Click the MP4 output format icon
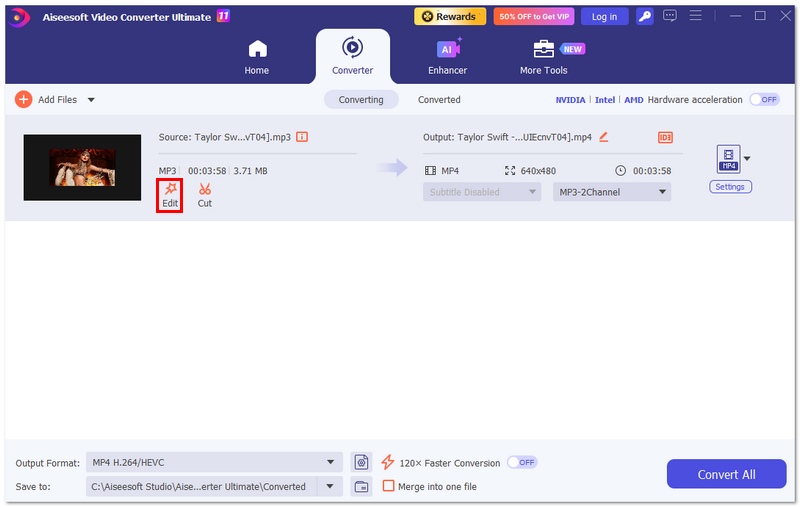Screen dimensions: 800x507 coord(729,159)
